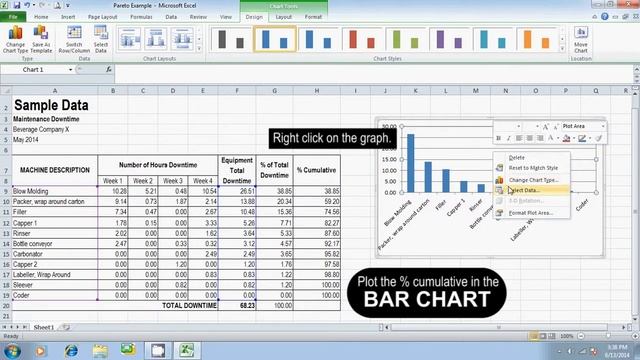Open the Name Box dropdown showing Chart 1
The width and height of the screenshot is (640, 360).
point(70,69)
